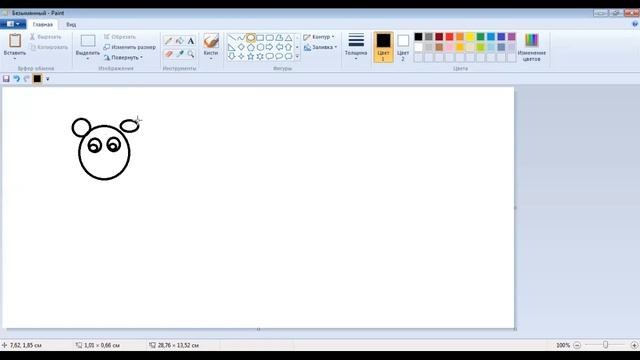Choose the Hexagon shape
The image size is (640, 360).
pyautogui.click(x=260, y=47)
